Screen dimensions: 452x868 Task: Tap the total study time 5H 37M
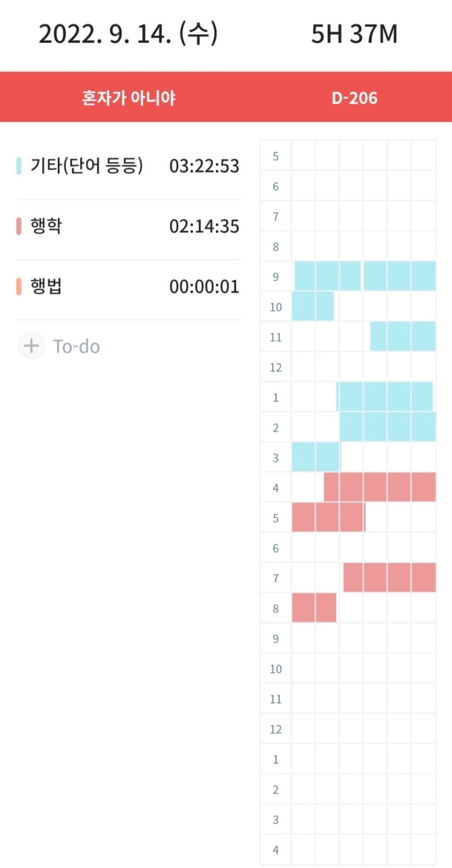(x=354, y=35)
